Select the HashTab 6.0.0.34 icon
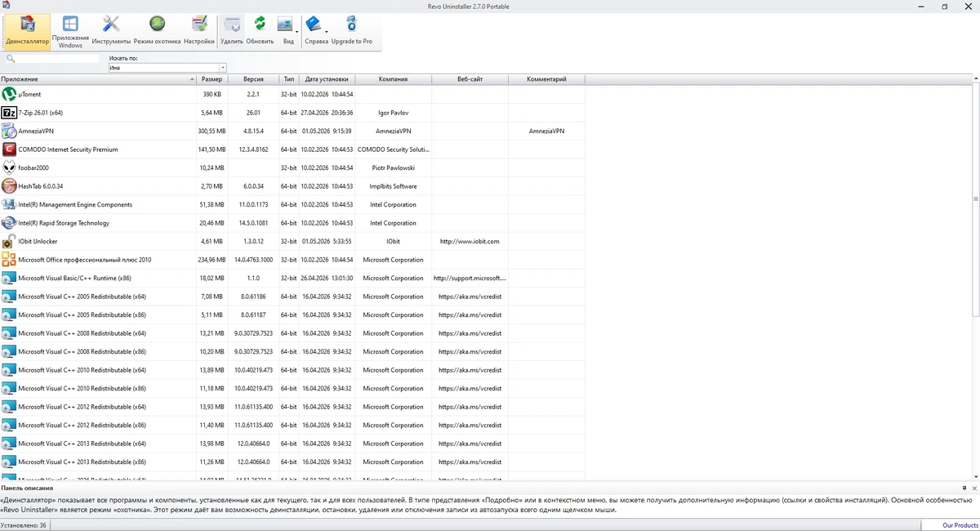 coord(9,186)
